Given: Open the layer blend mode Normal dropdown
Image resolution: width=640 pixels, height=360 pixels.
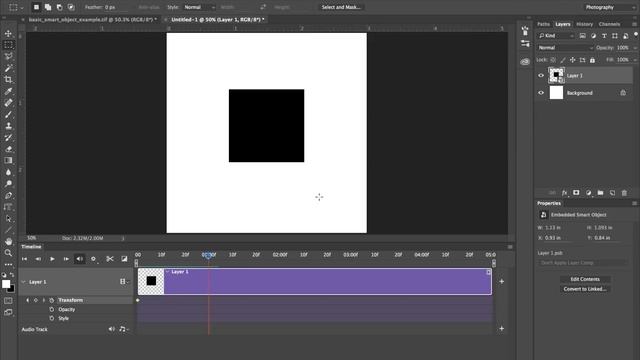Looking at the screenshot, I should [565, 48].
